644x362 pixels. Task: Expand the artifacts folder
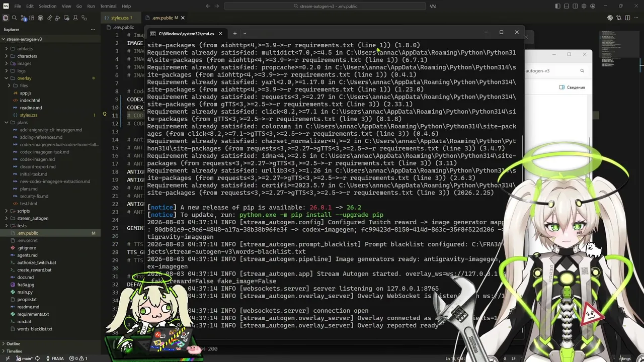tap(50, 49)
